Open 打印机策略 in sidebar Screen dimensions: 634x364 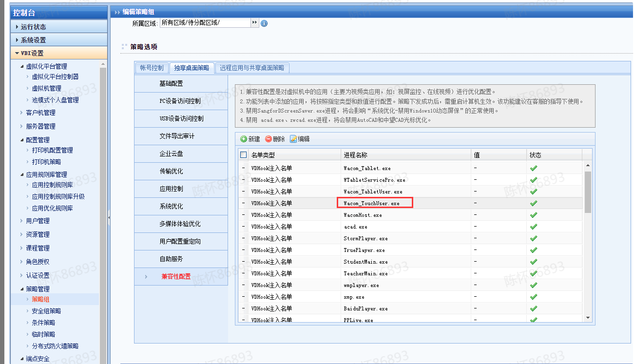(46, 162)
